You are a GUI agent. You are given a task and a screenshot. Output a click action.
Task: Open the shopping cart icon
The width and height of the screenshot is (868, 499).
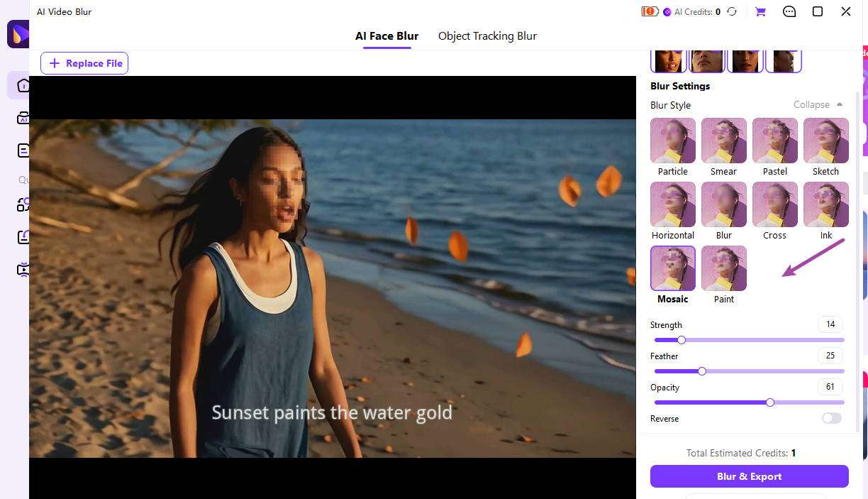coord(760,12)
